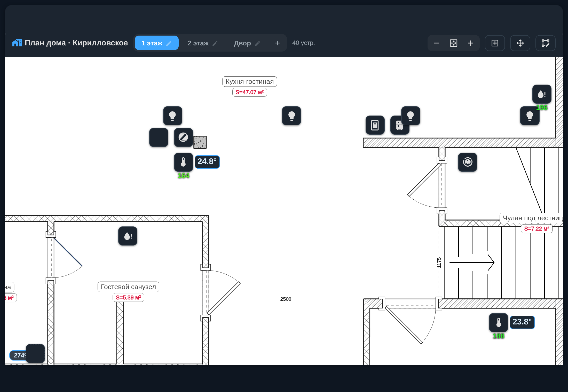The image size is (568, 392).
Task: Enable the move devices tool
Action: 520,43
